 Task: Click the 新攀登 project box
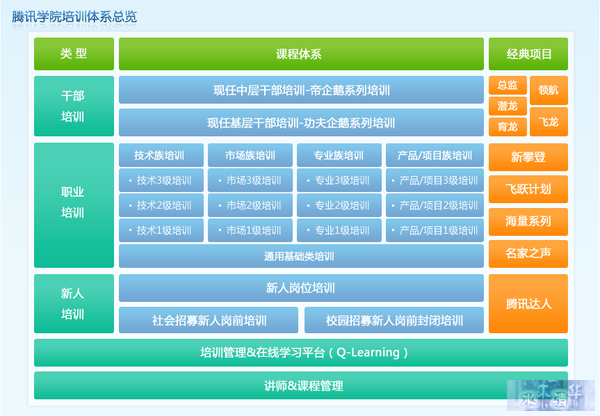(x=528, y=157)
